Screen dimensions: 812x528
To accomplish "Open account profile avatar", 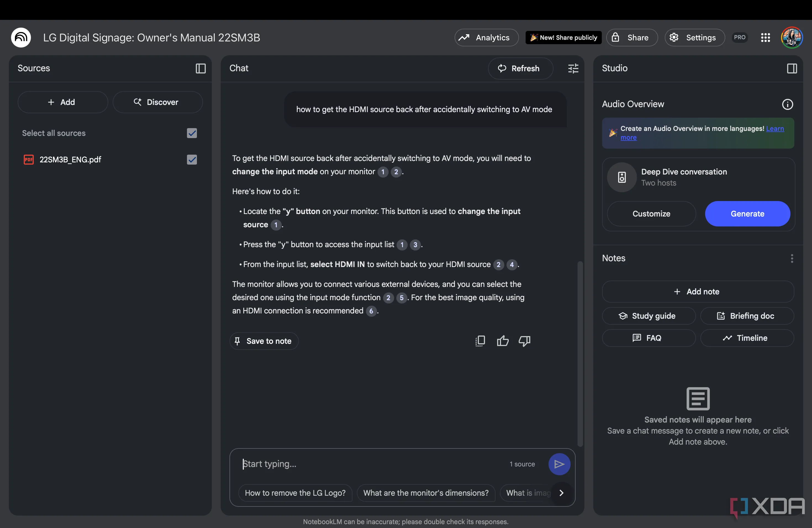I will [x=792, y=38].
